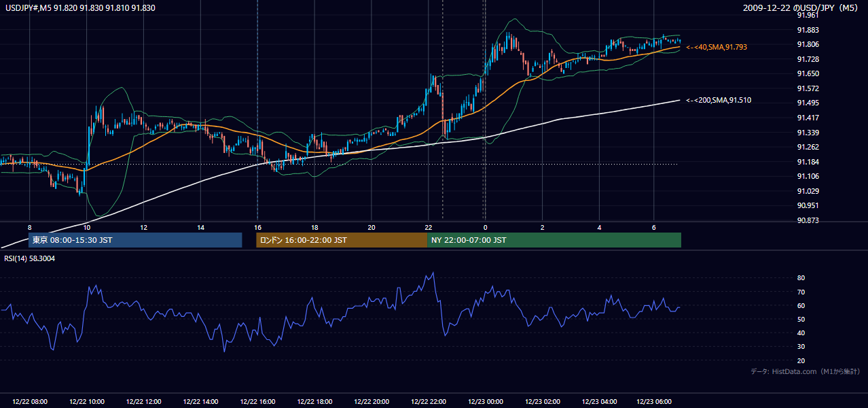Viewport: 868px width, 408px height.
Task: Click the 12/22 22:00 date label
Action: pyautogui.click(x=429, y=402)
